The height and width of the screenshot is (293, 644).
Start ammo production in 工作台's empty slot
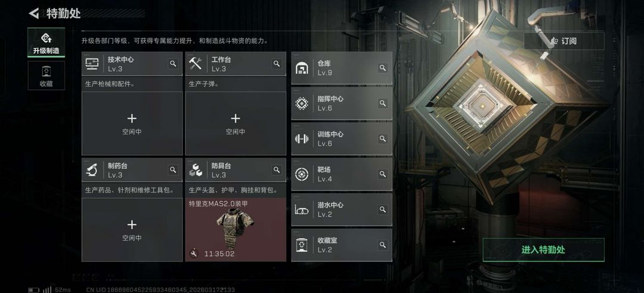pos(236,124)
